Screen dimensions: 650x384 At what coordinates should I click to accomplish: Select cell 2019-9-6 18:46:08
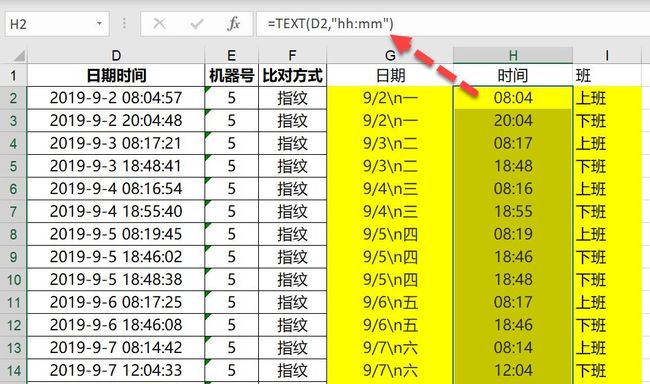click(x=116, y=325)
